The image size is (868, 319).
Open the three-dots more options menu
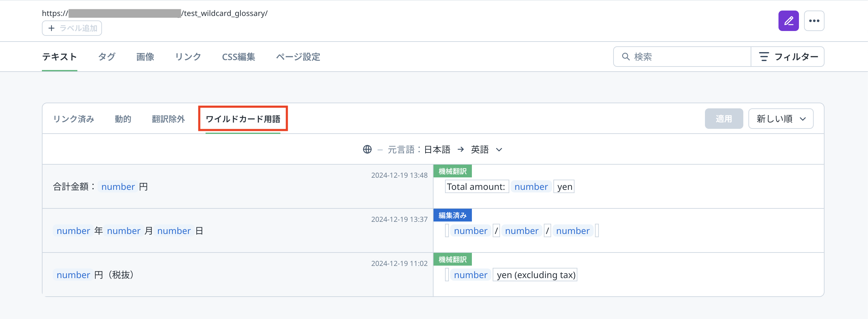click(814, 21)
